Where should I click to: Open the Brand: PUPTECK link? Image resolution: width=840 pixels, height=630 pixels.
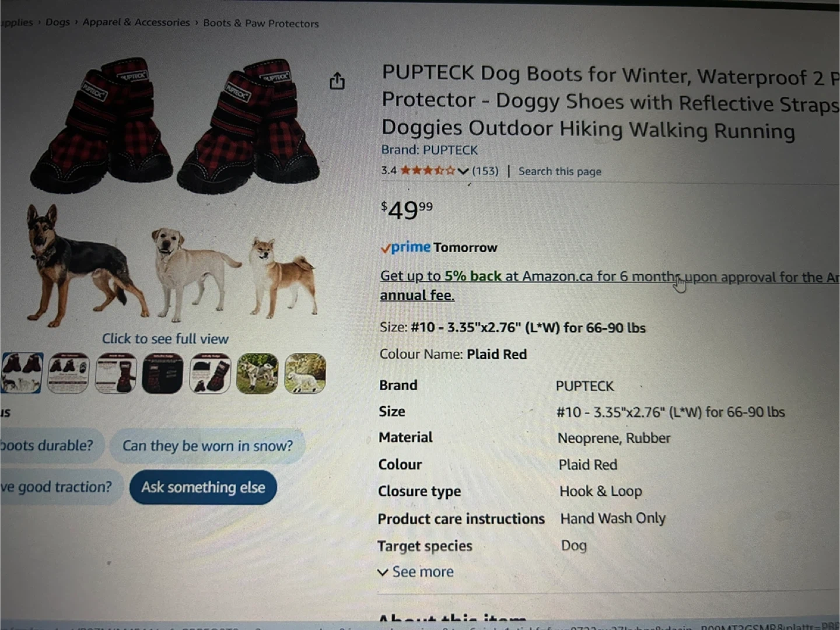pyautogui.click(x=429, y=150)
